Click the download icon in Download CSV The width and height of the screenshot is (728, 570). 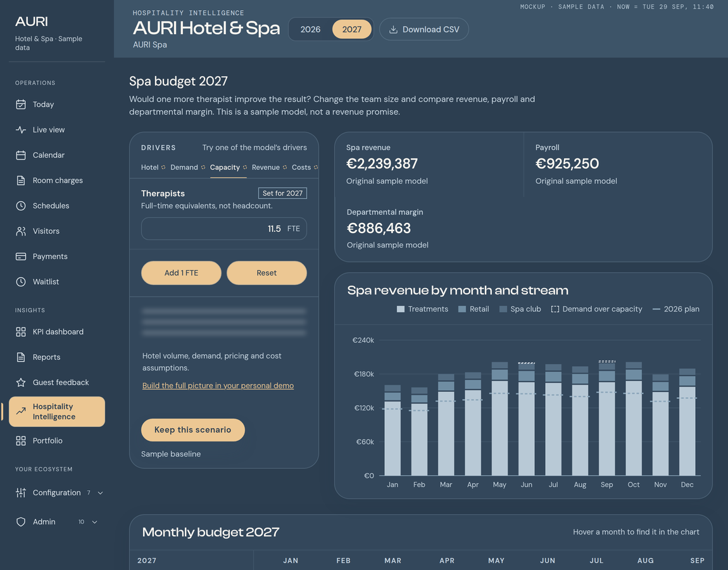[x=393, y=29]
